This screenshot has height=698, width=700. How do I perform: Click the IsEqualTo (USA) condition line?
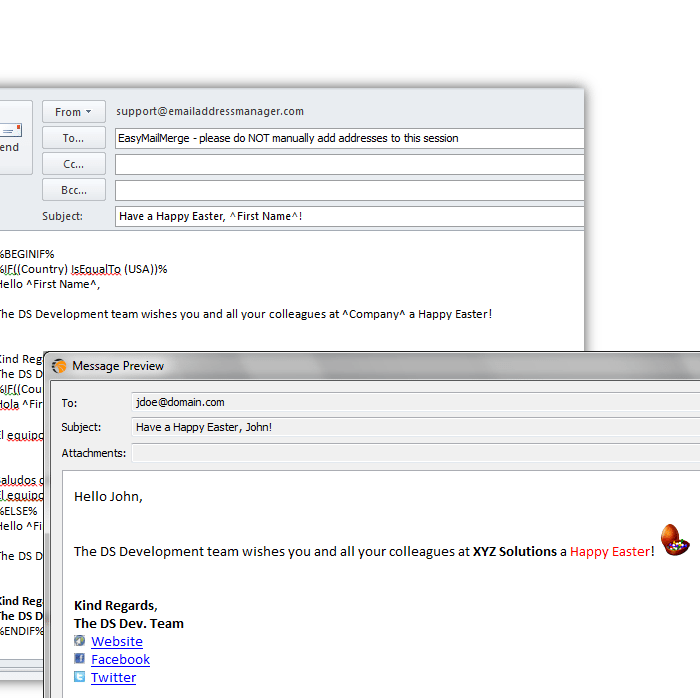[x=83, y=269]
